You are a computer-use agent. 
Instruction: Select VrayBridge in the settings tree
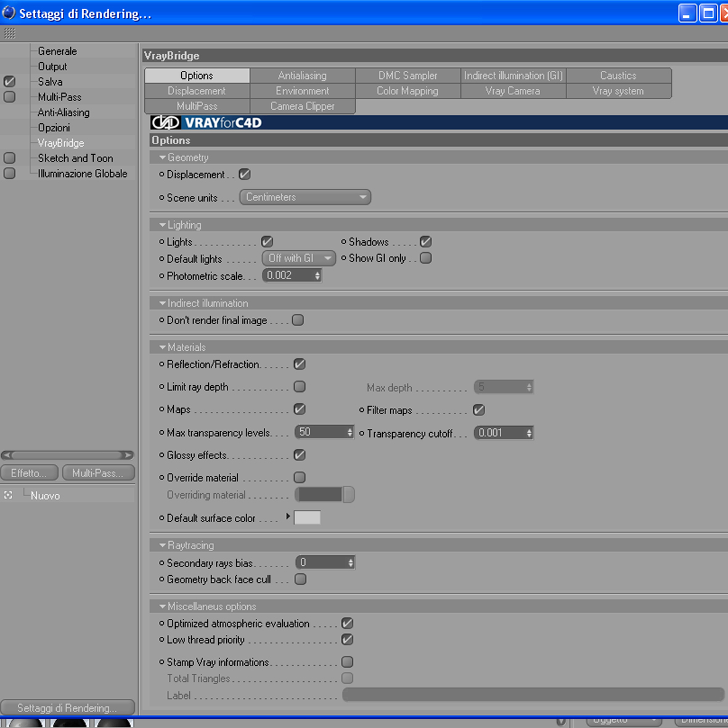(61, 143)
